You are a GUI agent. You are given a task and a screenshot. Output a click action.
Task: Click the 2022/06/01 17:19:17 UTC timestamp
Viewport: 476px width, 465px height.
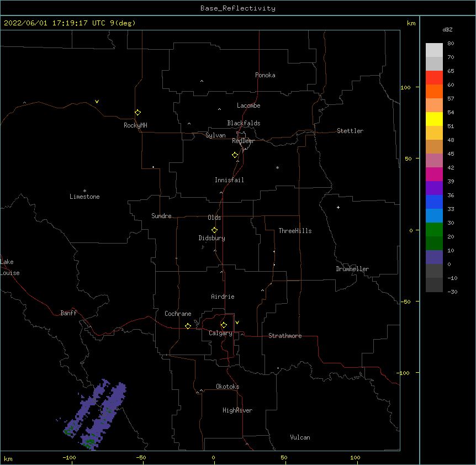[x=54, y=23]
